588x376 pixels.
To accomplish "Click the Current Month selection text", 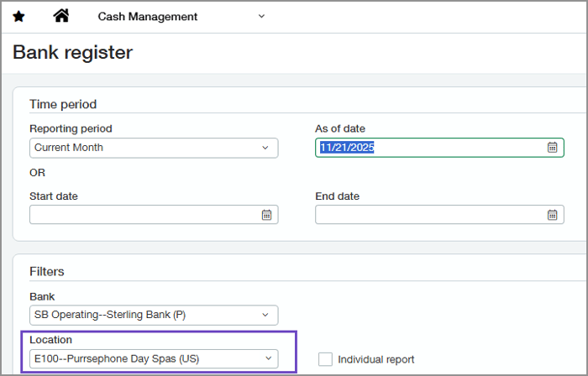I will point(69,148).
